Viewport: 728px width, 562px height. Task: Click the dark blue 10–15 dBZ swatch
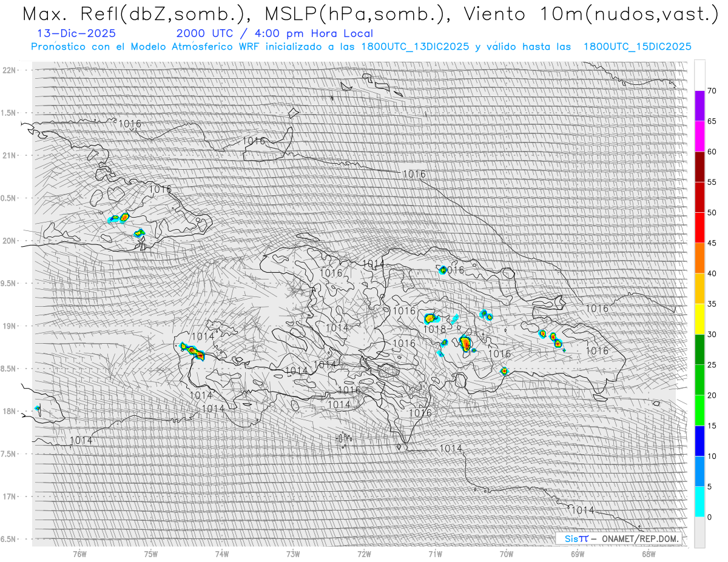tap(699, 441)
